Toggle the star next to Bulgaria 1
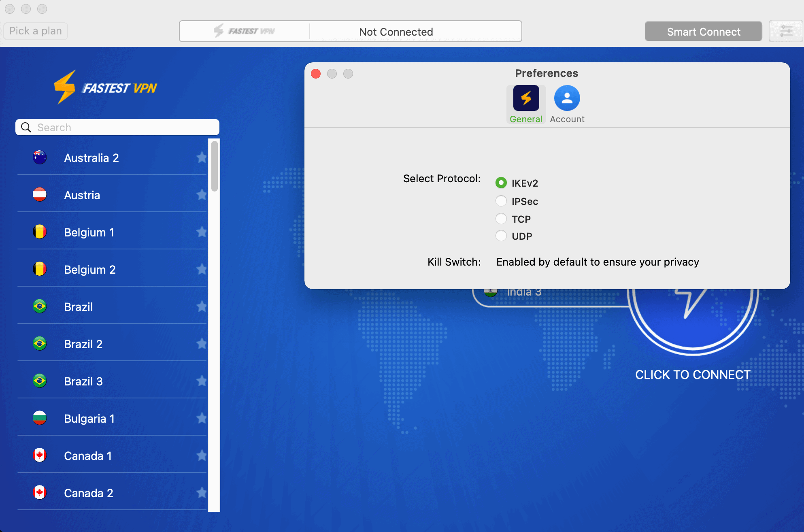Image resolution: width=804 pixels, height=532 pixels. 202,418
